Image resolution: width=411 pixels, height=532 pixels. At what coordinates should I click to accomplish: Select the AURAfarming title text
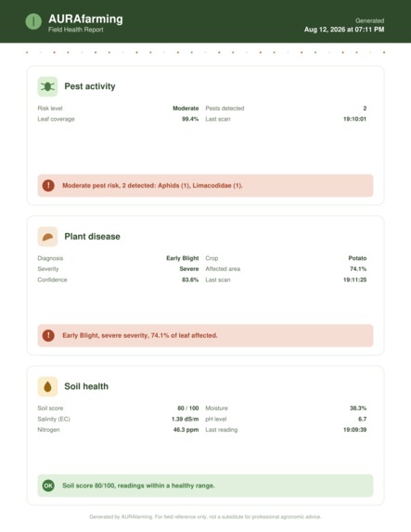pos(85,19)
